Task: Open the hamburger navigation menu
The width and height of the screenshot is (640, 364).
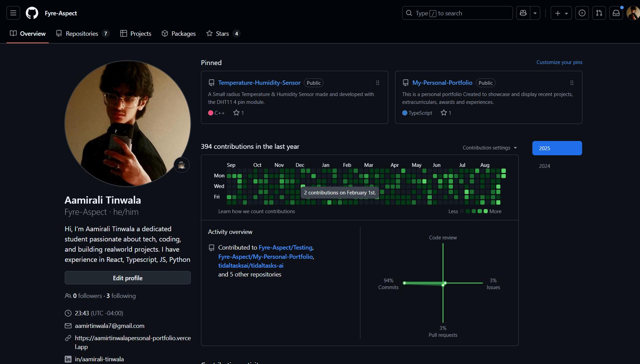Action: [x=13, y=13]
